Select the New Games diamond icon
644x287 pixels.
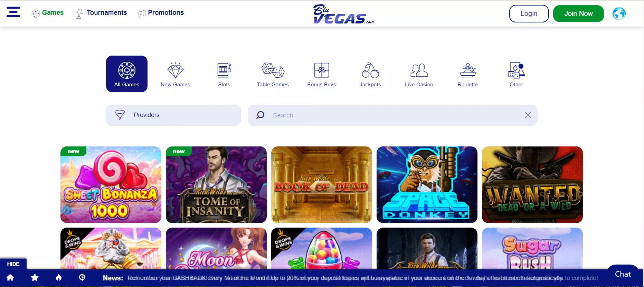176,70
